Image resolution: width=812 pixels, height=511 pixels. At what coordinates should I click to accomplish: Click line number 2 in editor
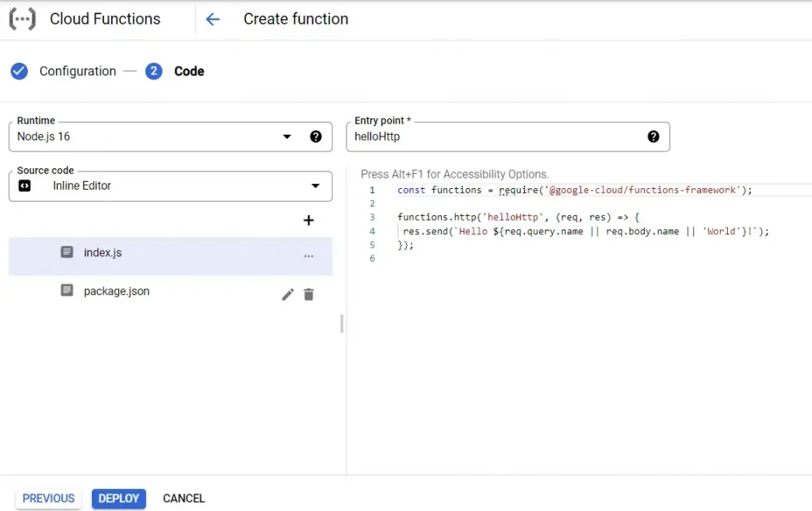[x=373, y=204]
